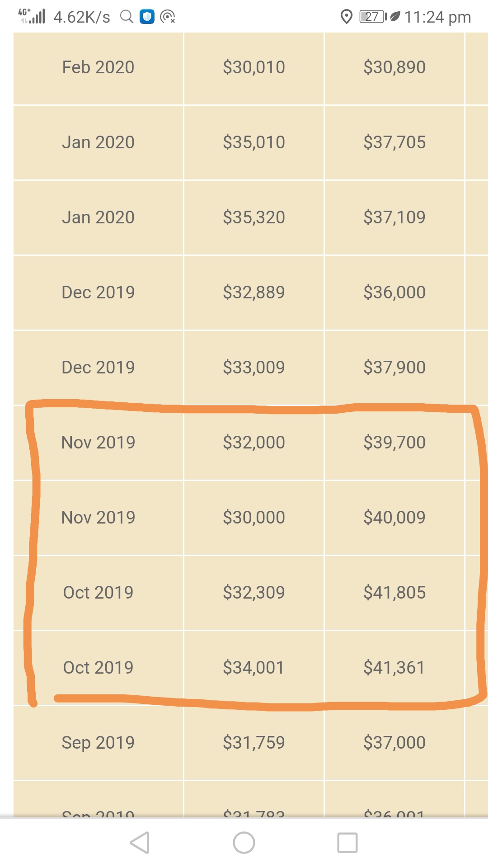This screenshot has height=868, width=488.
Task: Tap the magnifier icon in status bar
Action: pyautogui.click(x=127, y=17)
